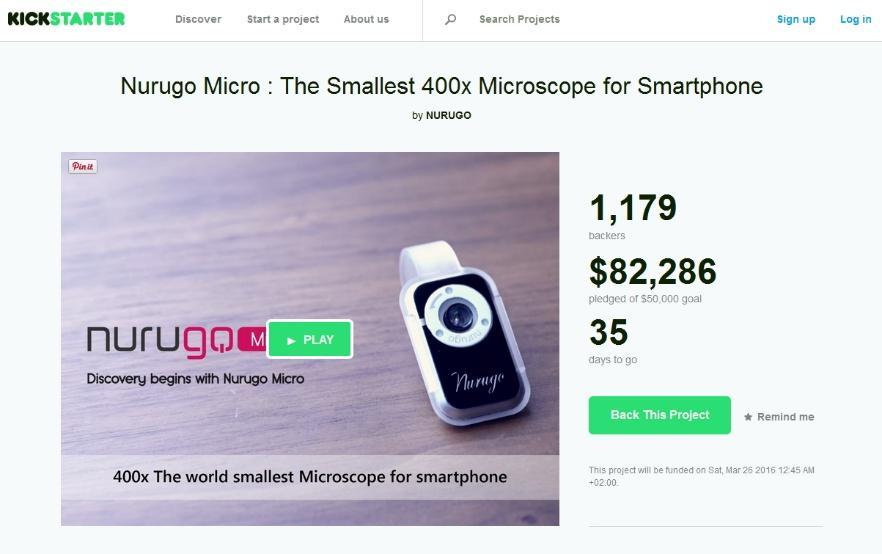Click the Sign up link
The width and height of the screenshot is (882, 554).
[796, 19]
